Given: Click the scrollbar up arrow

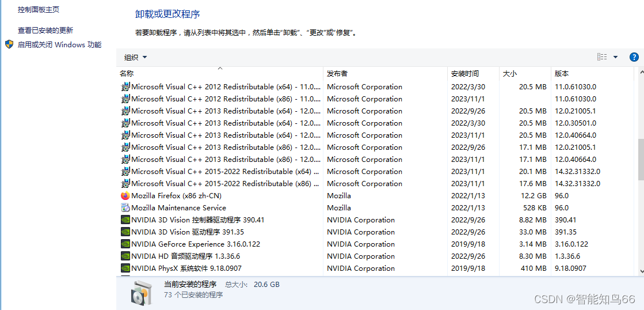Looking at the screenshot, I should click(x=641, y=73).
